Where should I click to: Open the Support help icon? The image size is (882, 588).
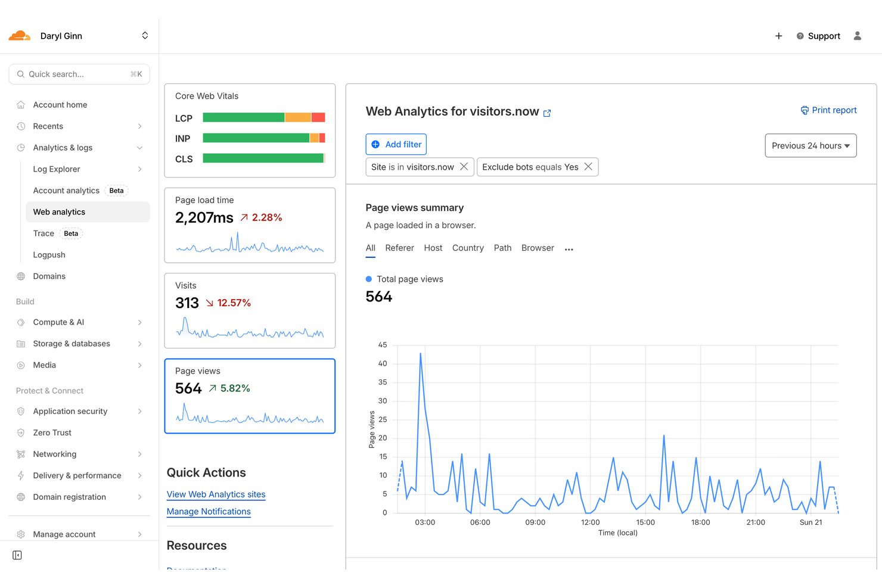click(x=800, y=36)
